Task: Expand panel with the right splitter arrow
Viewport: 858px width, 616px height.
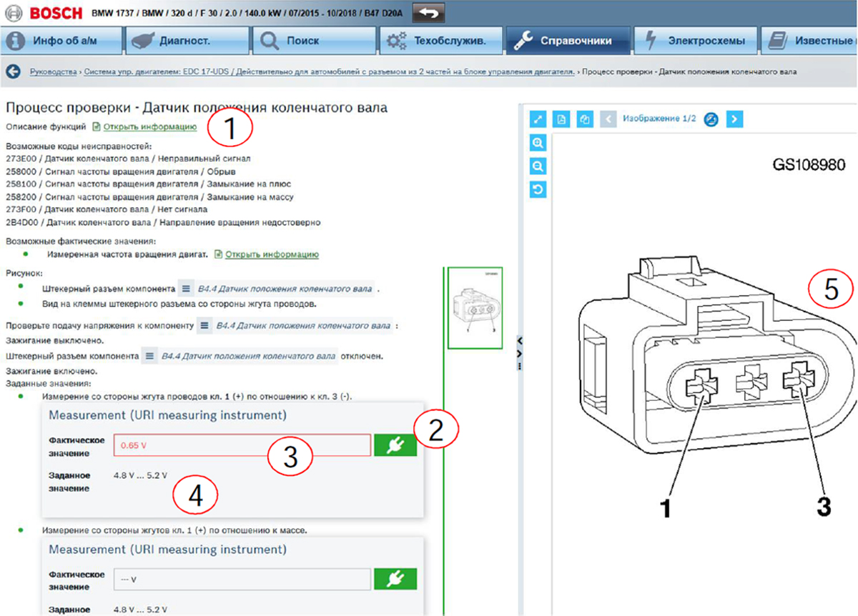Action: coord(520,353)
